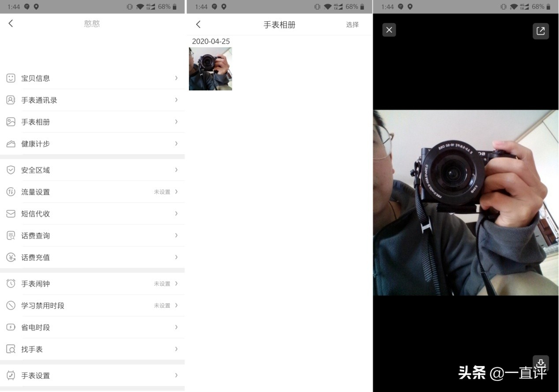The width and height of the screenshot is (559, 392).
Task: Close the photo viewer with the X button
Action: click(x=389, y=30)
